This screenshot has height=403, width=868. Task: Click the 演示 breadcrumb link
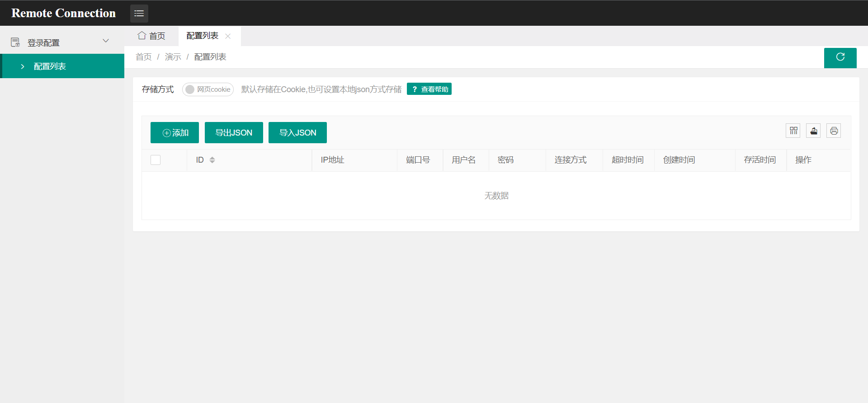click(173, 57)
